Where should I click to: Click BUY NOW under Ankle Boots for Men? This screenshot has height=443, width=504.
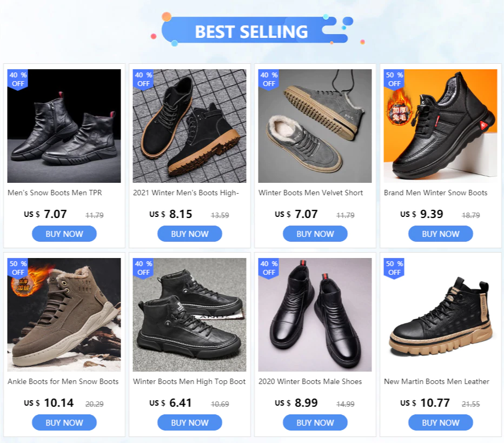(x=64, y=422)
